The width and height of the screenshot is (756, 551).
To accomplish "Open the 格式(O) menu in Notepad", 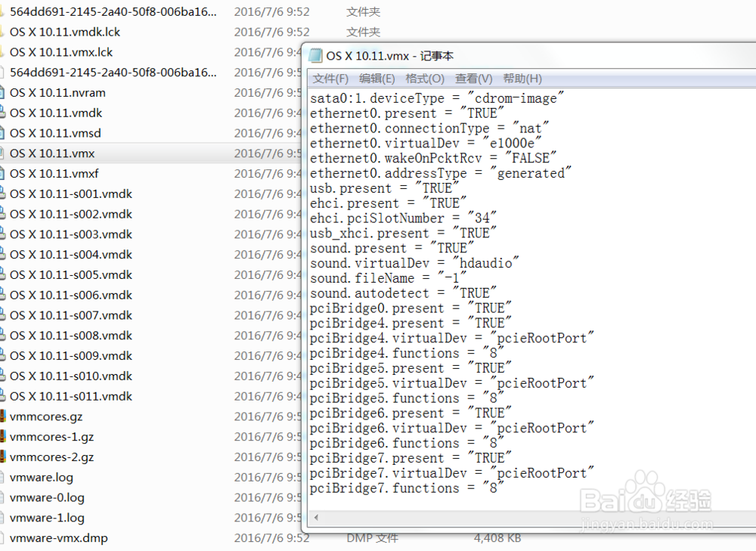I will pos(425,79).
